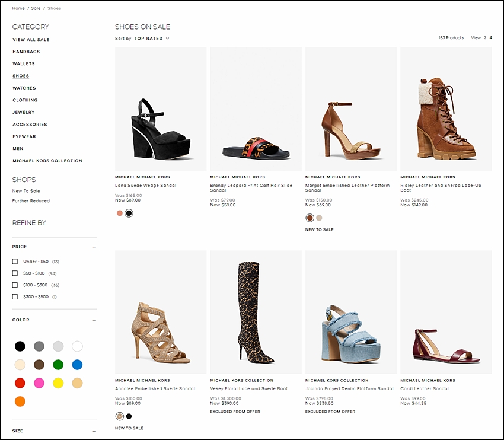The height and width of the screenshot is (440, 504).
Task: Open Jewelry category
Action: point(24,112)
